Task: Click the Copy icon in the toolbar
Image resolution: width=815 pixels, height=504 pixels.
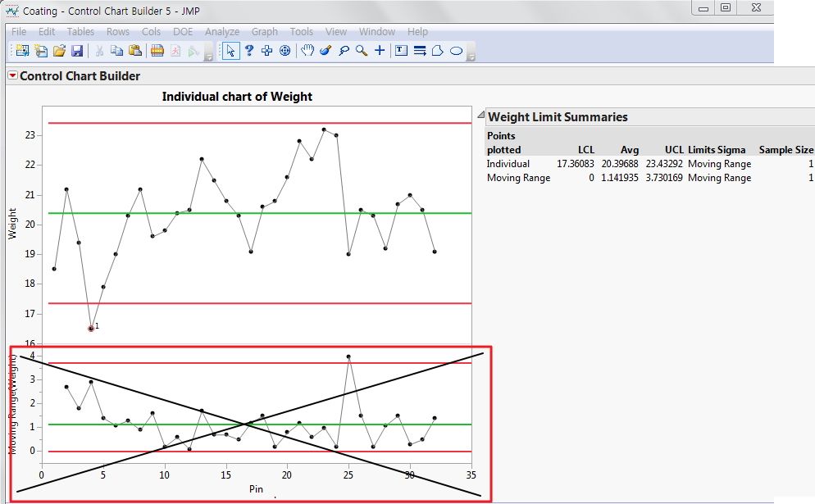Action: (116, 50)
